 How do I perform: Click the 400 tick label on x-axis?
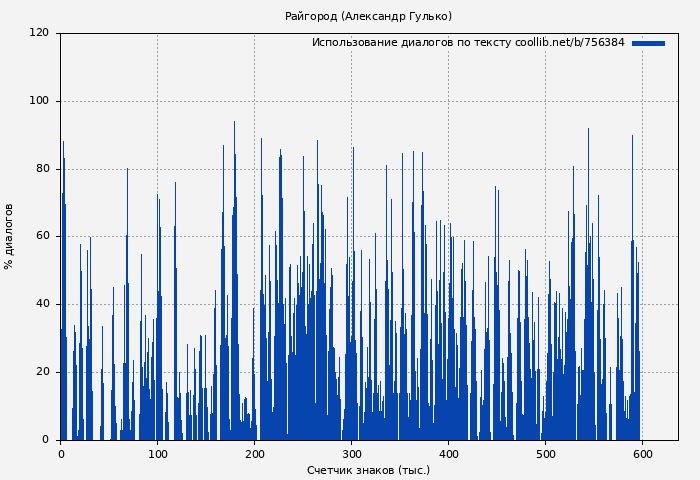point(448,454)
